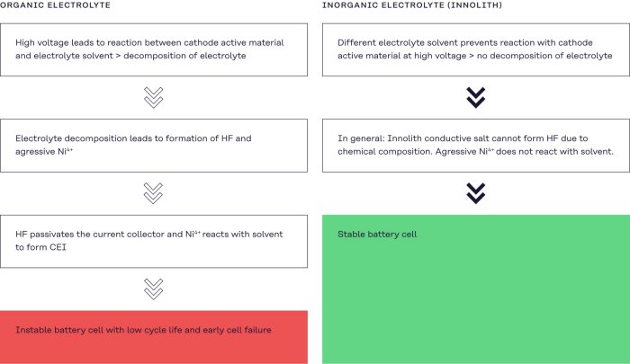This screenshot has width=630, height=364.
Task: Click the red "Instable battery cell" box
Action: 154,336
